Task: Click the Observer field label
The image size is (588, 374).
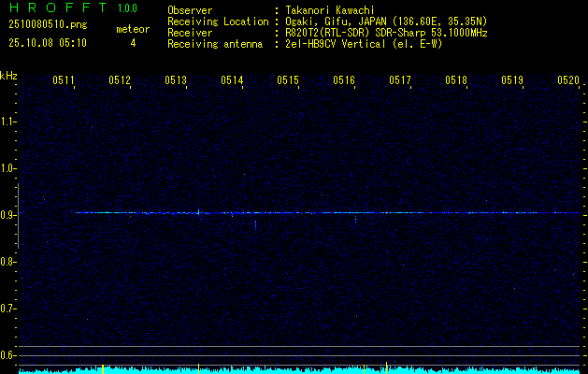Action: (190, 10)
